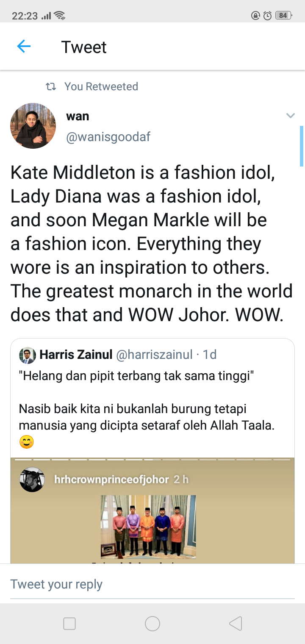Open wan's profile picture
The image size is (305, 644).
click(x=33, y=126)
